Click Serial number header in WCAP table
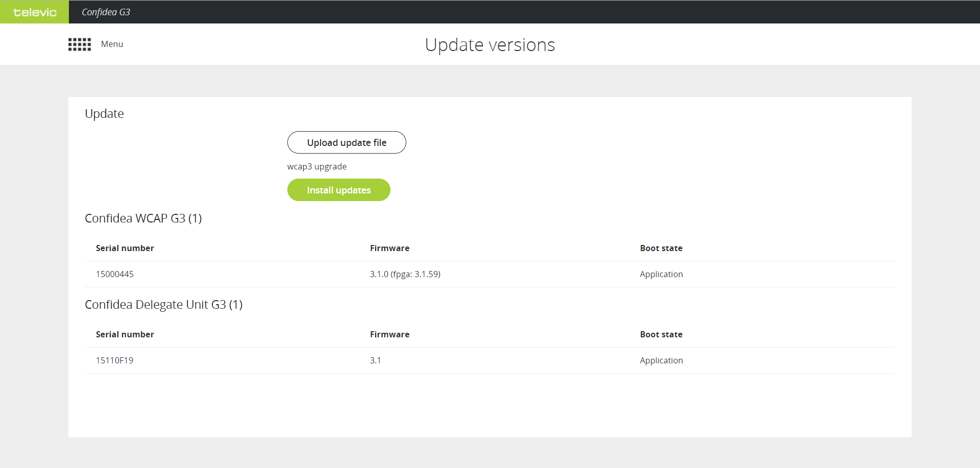This screenshot has width=980, height=468. click(x=125, y=248)
